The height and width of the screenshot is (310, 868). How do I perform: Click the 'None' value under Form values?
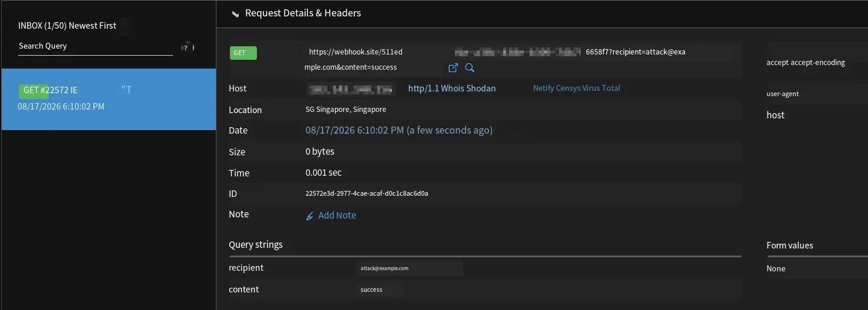(776, 268)
